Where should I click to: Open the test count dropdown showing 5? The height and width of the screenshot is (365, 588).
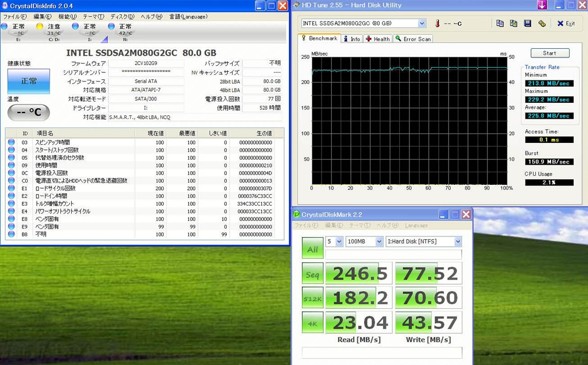coord(339,242)
